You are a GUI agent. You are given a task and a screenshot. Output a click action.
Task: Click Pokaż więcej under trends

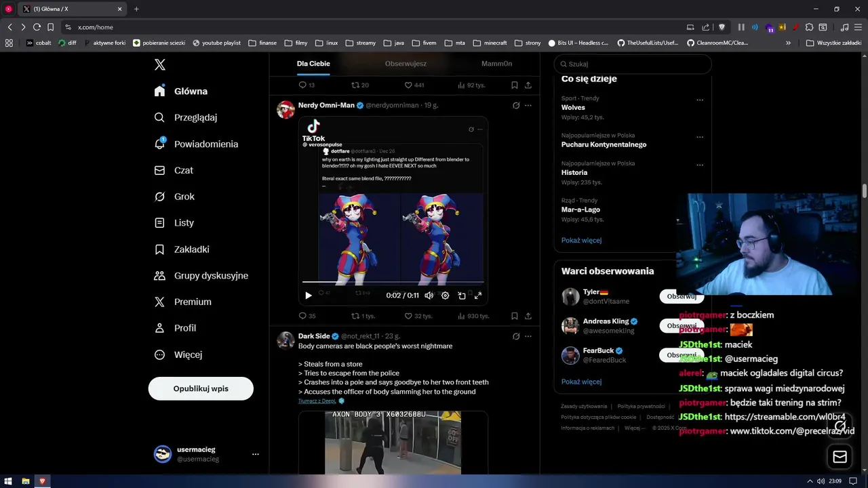click(581, 240)
